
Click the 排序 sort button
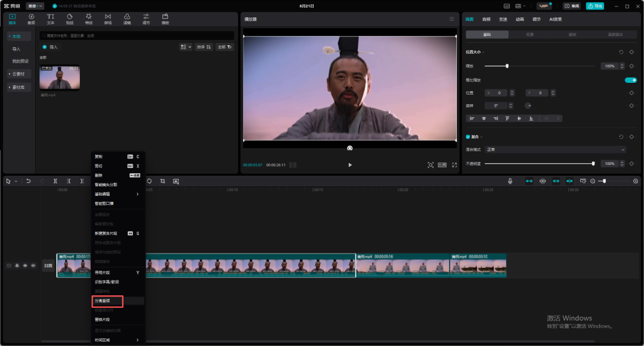click(x=204, y=47)
